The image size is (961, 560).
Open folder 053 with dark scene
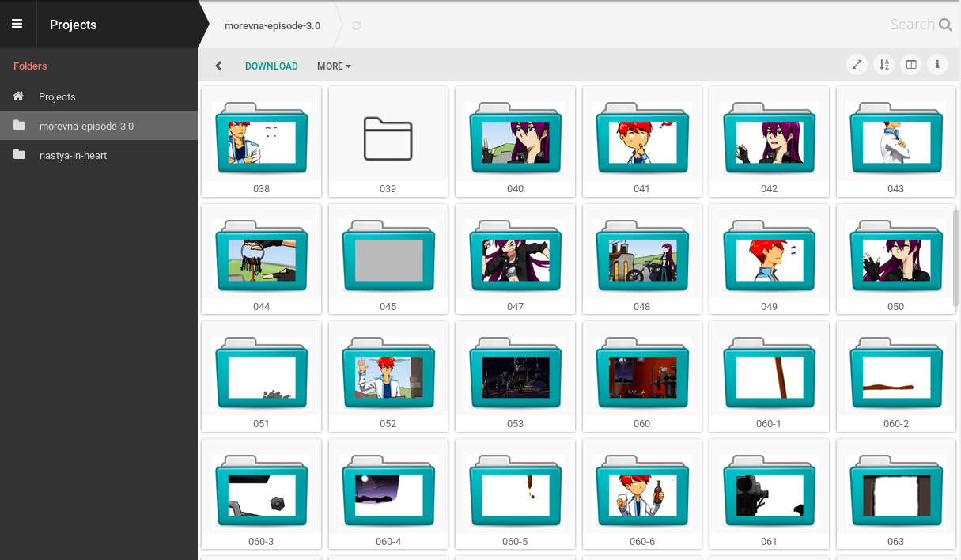(515, 376)
